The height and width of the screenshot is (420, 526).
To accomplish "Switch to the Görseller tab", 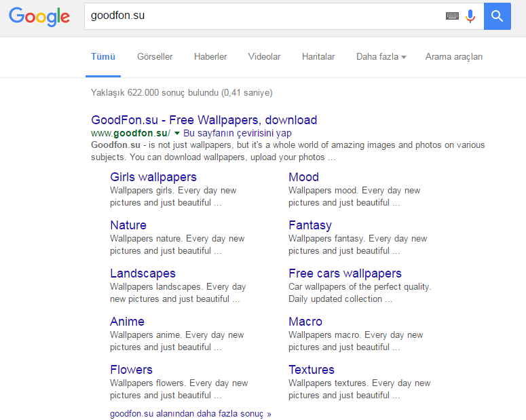I will (x=155, y=57).
